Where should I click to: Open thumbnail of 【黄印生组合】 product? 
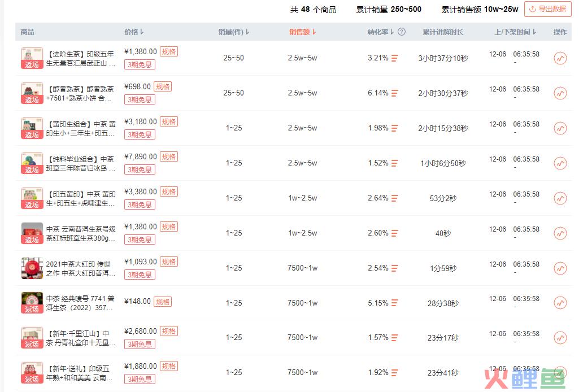point(32,128)
